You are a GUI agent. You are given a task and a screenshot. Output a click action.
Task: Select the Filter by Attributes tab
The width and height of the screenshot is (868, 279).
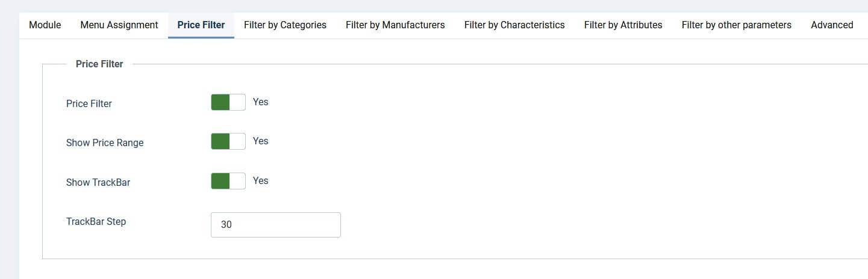pyautogui.click(x=623, y=25)
